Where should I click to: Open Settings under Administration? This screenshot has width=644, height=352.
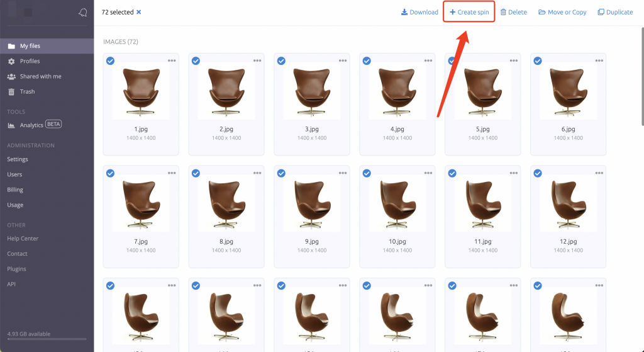[x=18, y=159]
